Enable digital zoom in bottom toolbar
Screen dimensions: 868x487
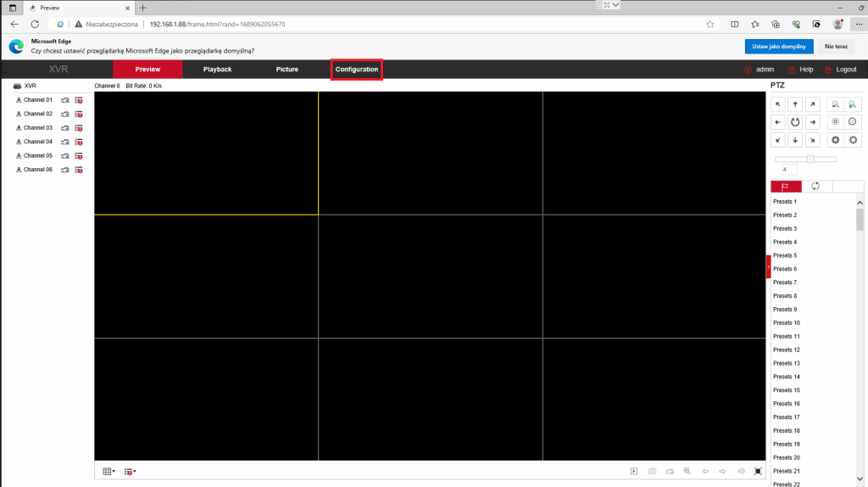pos(687,471)
